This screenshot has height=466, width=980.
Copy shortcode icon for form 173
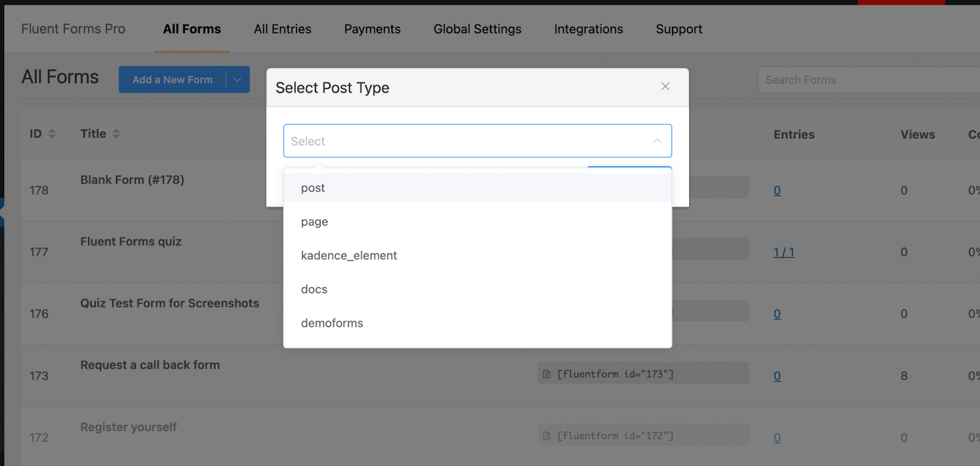pos(547,374)
